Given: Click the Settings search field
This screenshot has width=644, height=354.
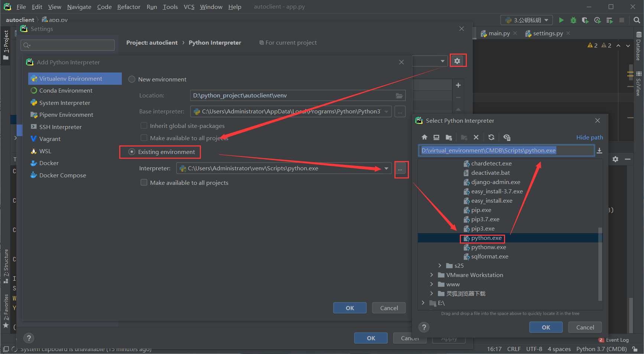Looking at the screenshot, I should coord(68,45).
